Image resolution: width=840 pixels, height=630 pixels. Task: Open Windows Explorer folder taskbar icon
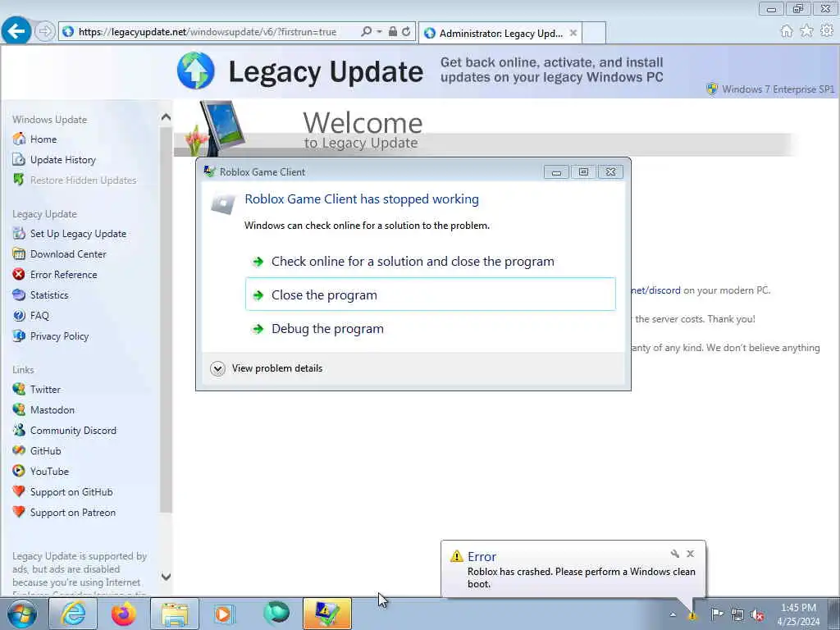175,614
